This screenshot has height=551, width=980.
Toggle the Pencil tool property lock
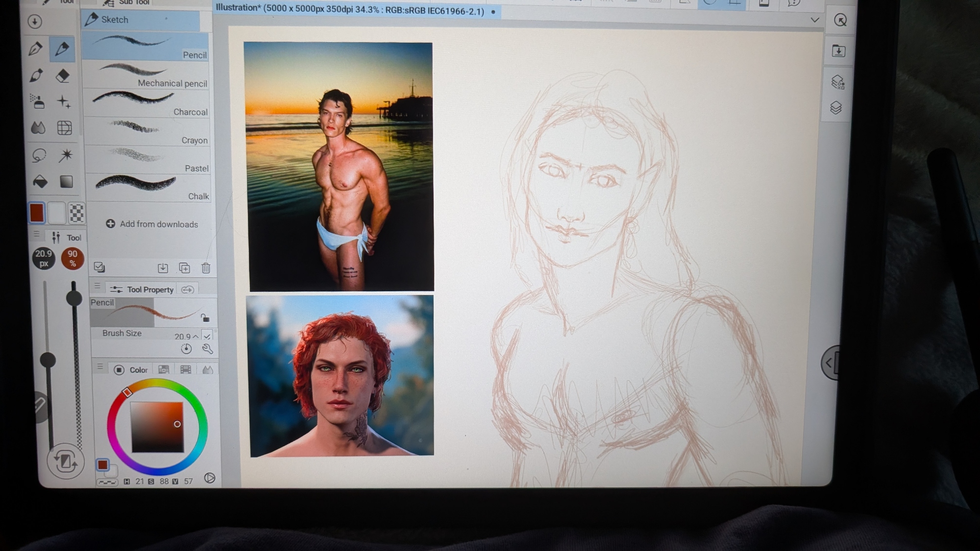pyautogui.click(x=205, y=317)
